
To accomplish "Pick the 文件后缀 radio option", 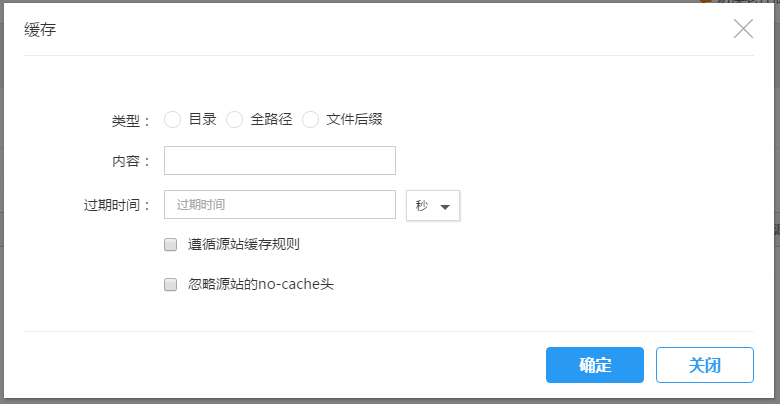I will (x=311, y=120).
